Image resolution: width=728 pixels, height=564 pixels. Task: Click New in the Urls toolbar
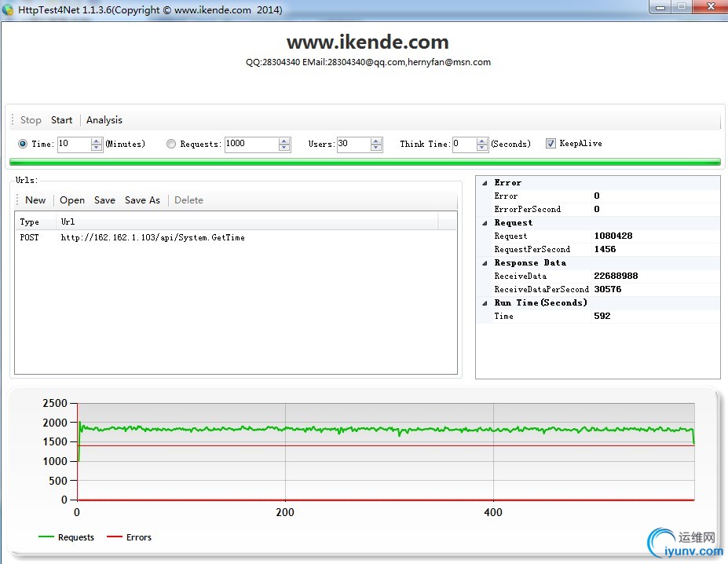coord(35,200)
